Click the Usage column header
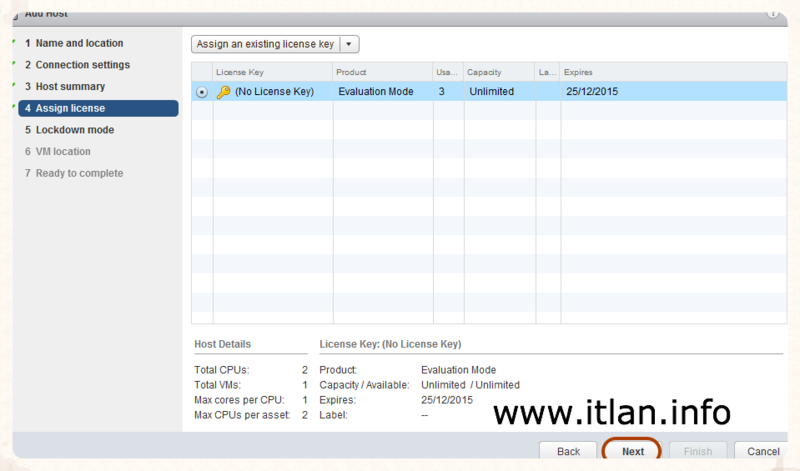 [446, 72]
